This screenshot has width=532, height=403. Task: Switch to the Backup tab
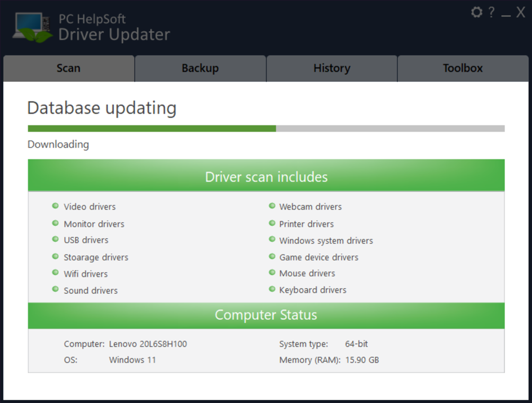click(x=200, y=68)
